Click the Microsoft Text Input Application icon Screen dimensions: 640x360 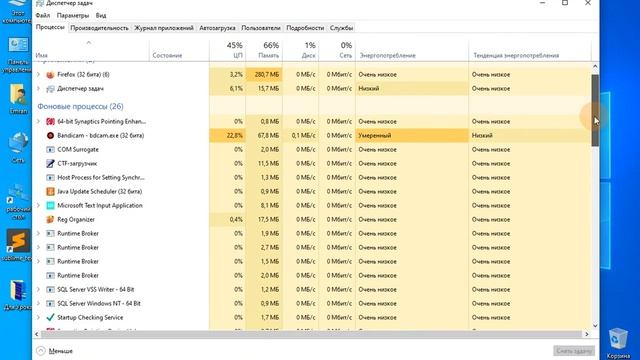50,205
